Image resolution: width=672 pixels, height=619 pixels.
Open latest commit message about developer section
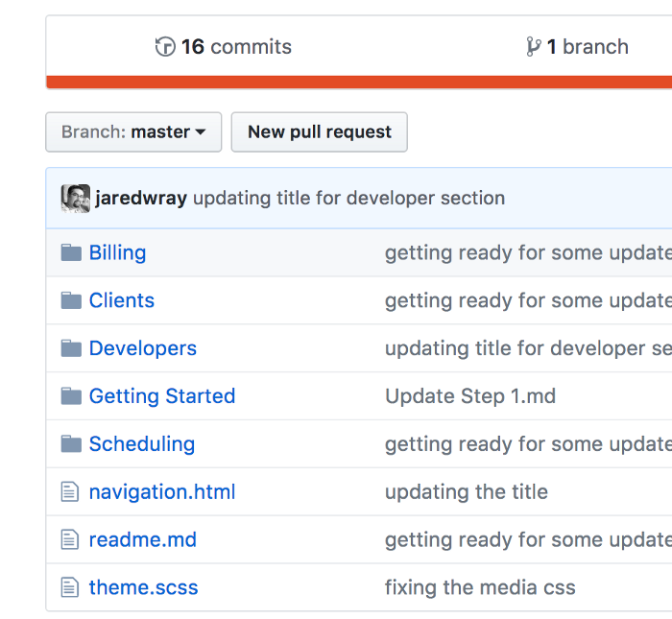point(348,199)
